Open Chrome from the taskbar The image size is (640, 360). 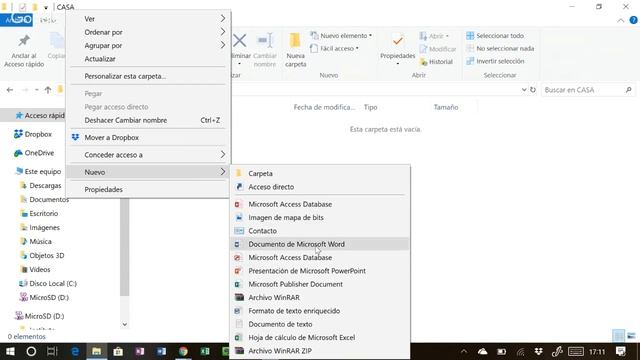(x=183, y=351)
